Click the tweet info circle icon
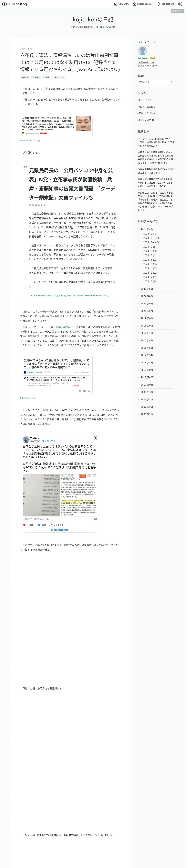186x868 pixels. click(x=95, y=519)
